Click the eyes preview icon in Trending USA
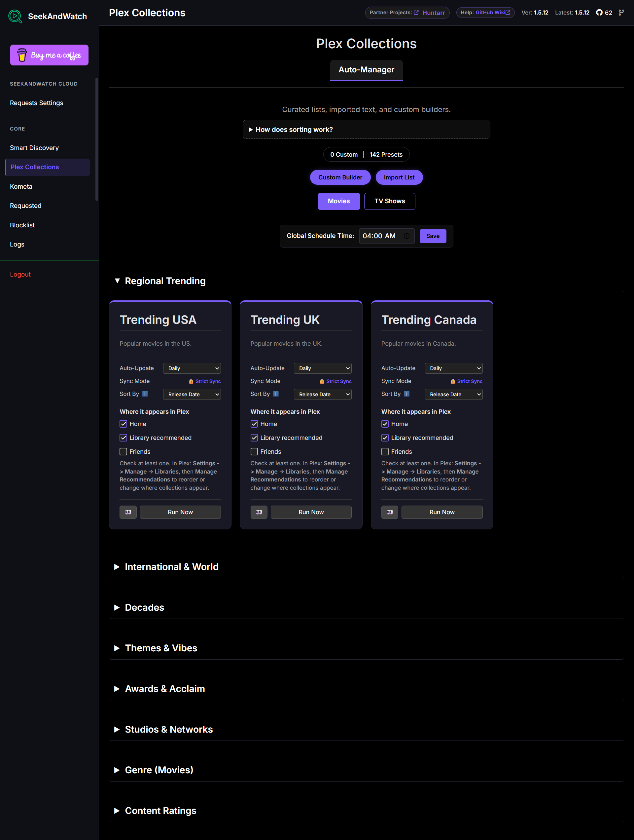This screenshot has width=634, height=840. 128,512
